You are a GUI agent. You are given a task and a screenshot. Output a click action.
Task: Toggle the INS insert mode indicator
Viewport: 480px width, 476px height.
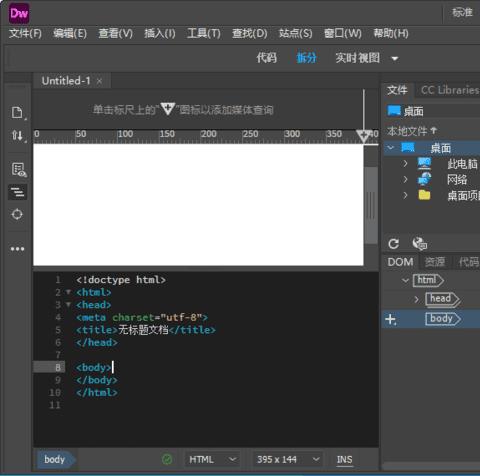344,460
